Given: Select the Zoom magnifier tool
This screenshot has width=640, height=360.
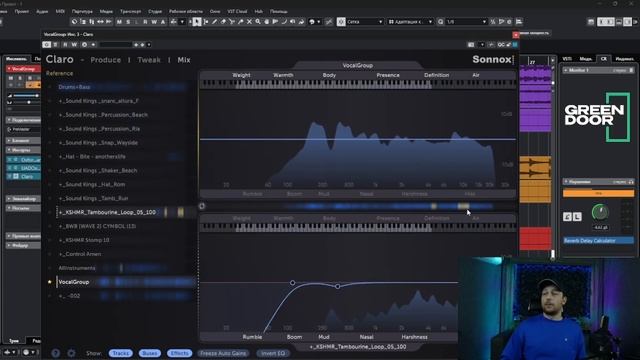Looking at the screenshot, I should [258, 22].
